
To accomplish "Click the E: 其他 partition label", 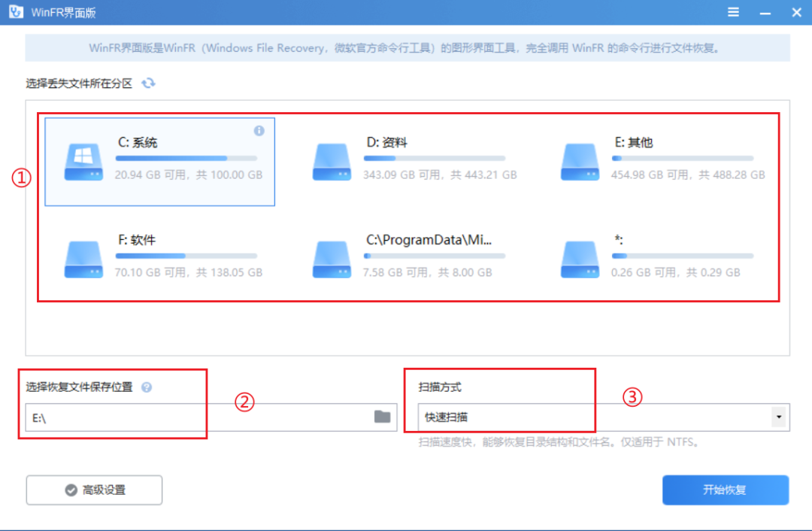I will (x=633, y=142).
